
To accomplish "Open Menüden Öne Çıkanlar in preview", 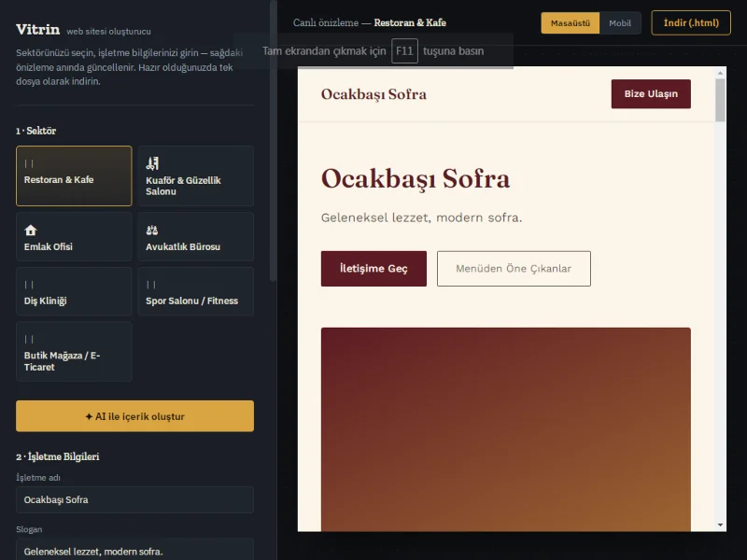I will [514, 269].
